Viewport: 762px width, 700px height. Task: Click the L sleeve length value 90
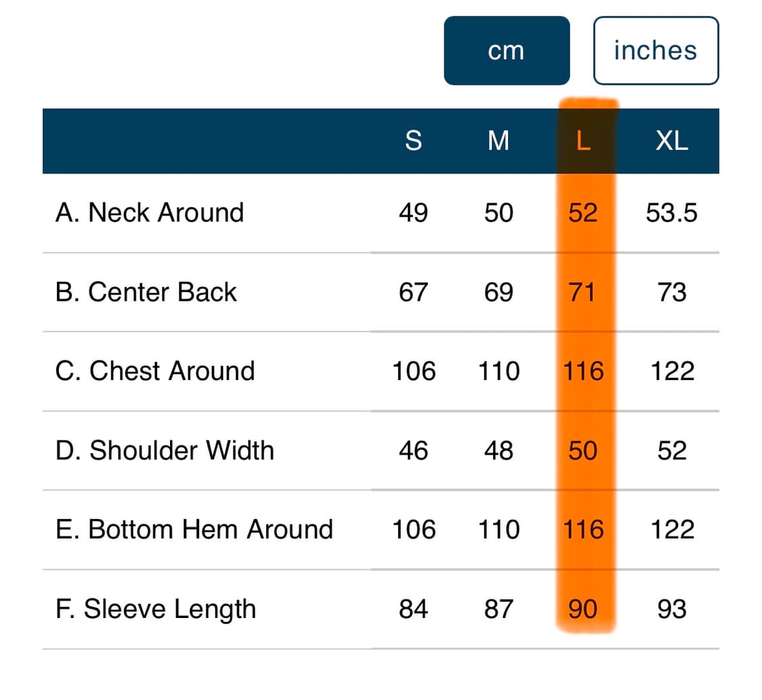pyautogui.click(x=583, y=609)
